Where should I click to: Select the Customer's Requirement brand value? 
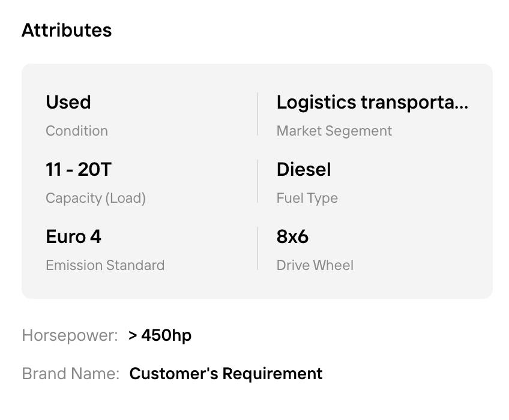tap(226, 374)
